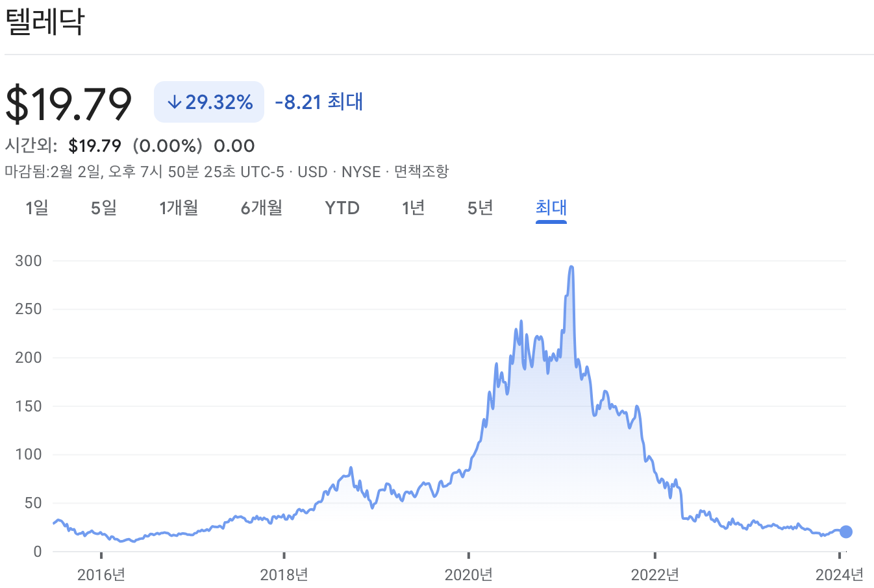
Task: Click the downward arrow in the percentage badge
Action: [174, 101]
